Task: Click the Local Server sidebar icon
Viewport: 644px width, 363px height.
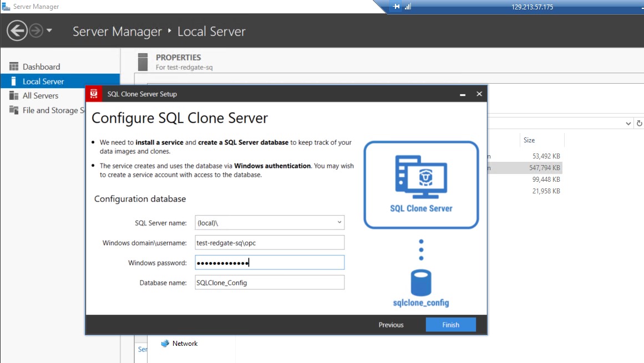Action: pos(13,81)
